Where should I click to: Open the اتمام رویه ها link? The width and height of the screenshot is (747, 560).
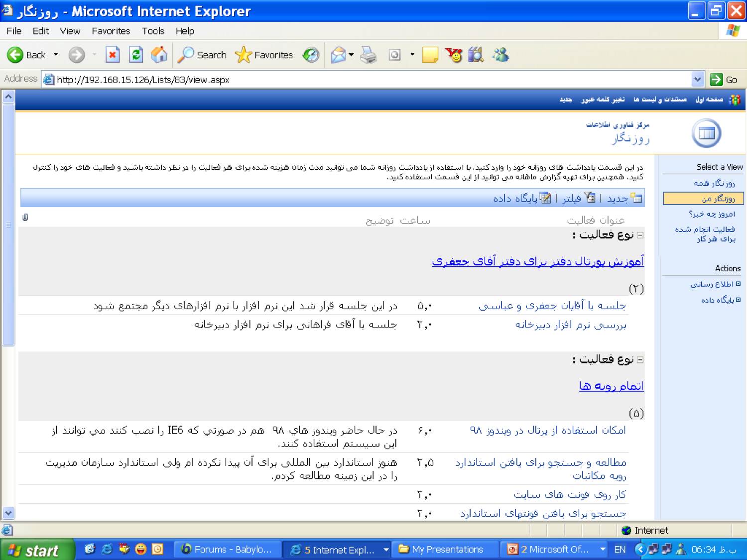pyautogui.click(x=611, y=386)
